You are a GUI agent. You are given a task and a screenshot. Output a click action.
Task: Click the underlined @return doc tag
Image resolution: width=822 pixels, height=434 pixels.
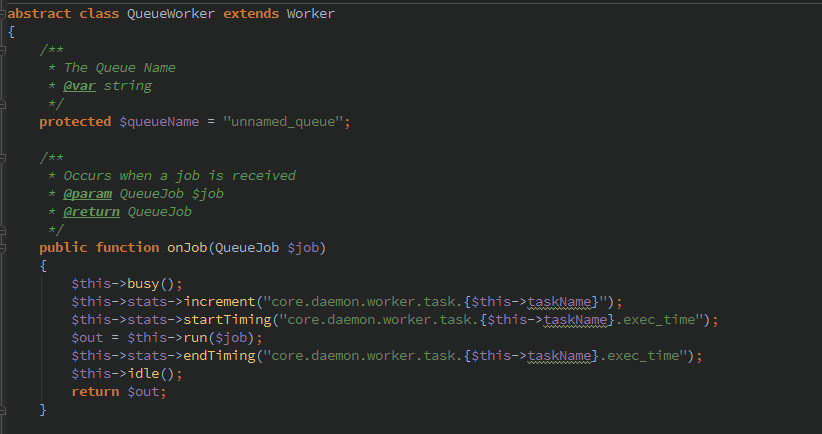93,212
